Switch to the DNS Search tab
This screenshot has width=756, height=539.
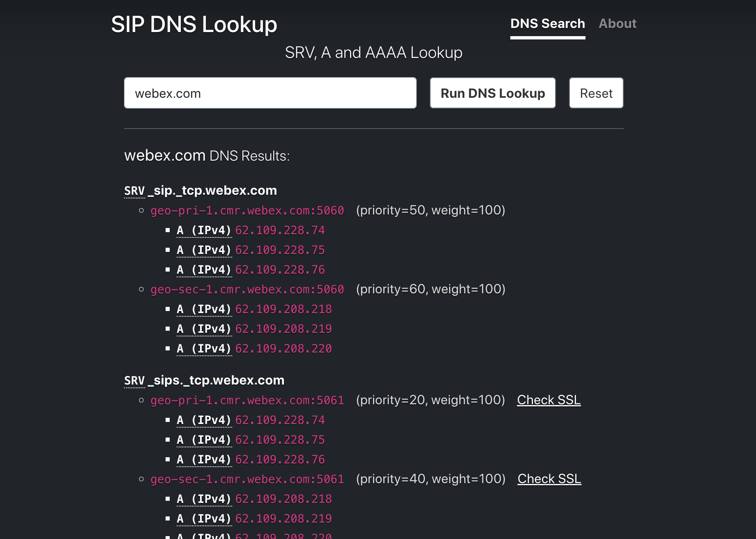[547, 24]
